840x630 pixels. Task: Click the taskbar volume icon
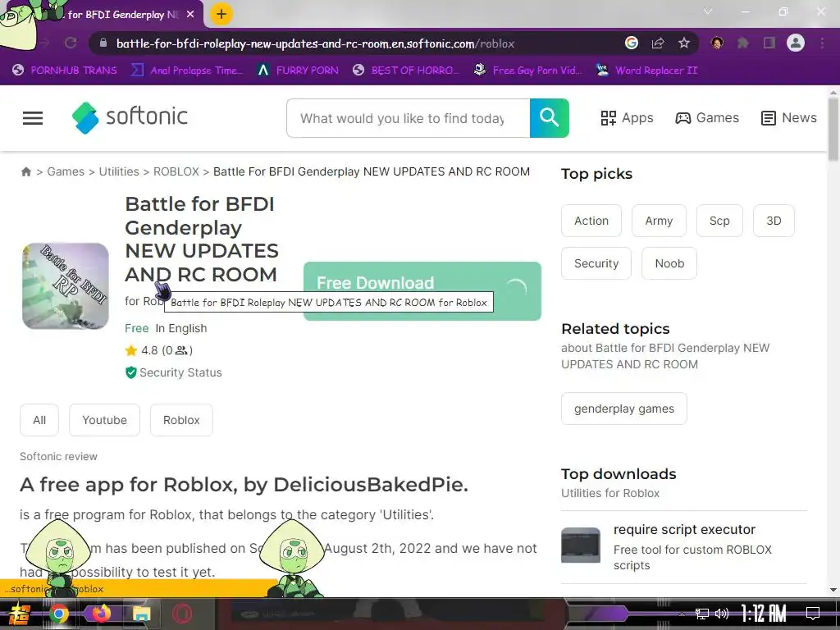(722, 614)
